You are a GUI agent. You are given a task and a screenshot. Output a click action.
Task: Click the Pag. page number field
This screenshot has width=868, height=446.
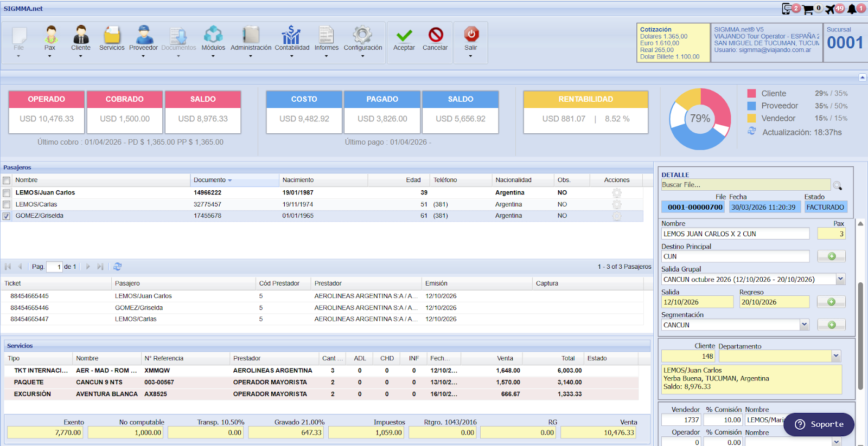pos(54,267)
